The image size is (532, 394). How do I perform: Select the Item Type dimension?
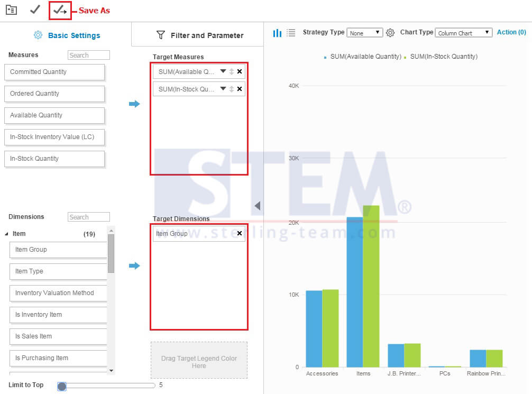58,271
